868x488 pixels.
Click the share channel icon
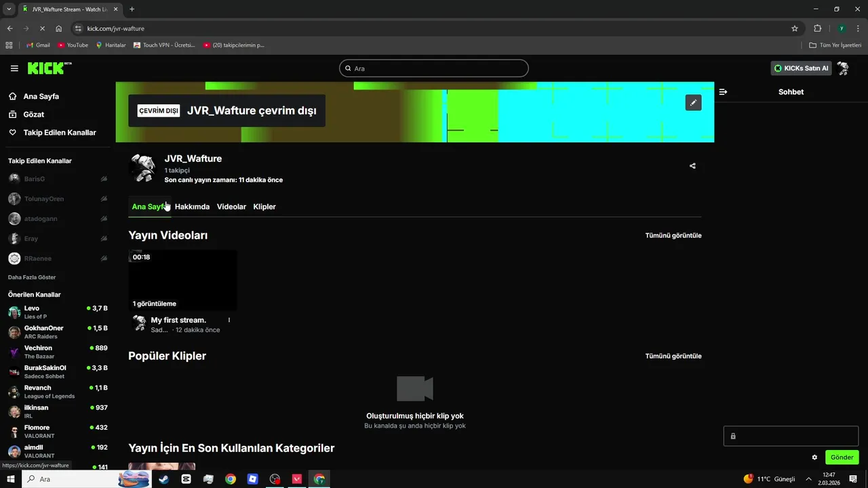[x=692, y=165]
